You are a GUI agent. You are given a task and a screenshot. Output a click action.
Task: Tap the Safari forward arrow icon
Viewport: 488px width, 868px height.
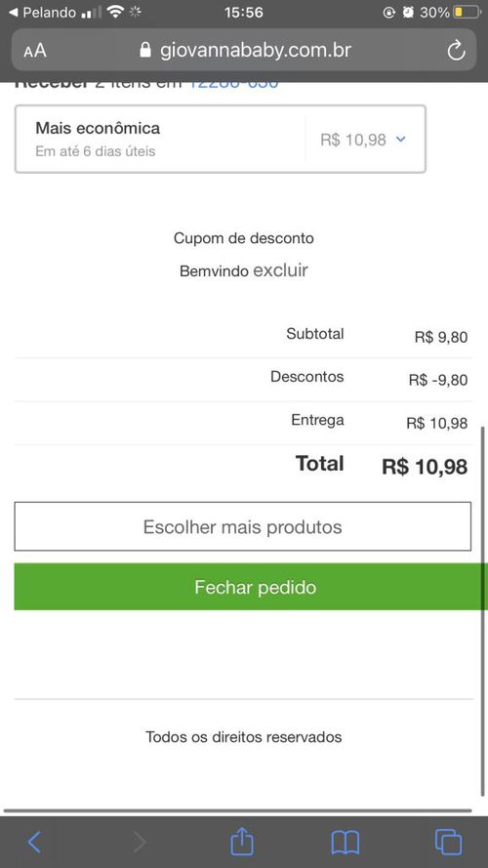click(140, 842)
